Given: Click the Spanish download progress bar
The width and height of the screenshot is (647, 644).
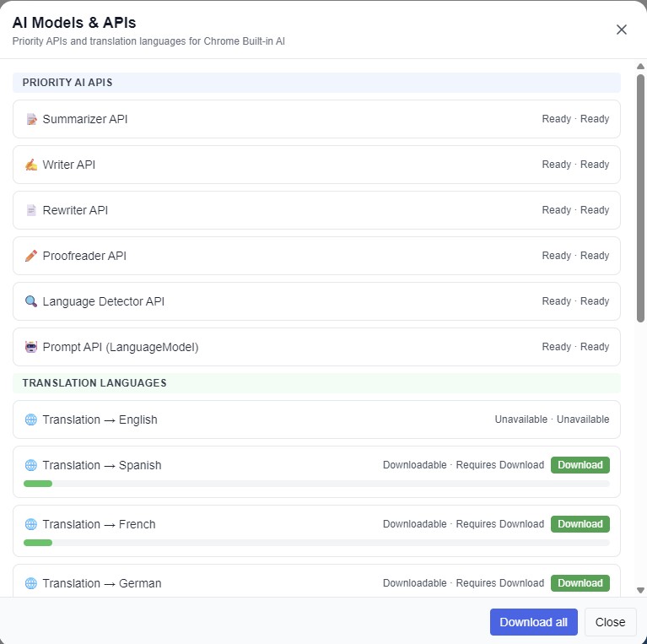Looking at the screenshot, I should [316, 484].
